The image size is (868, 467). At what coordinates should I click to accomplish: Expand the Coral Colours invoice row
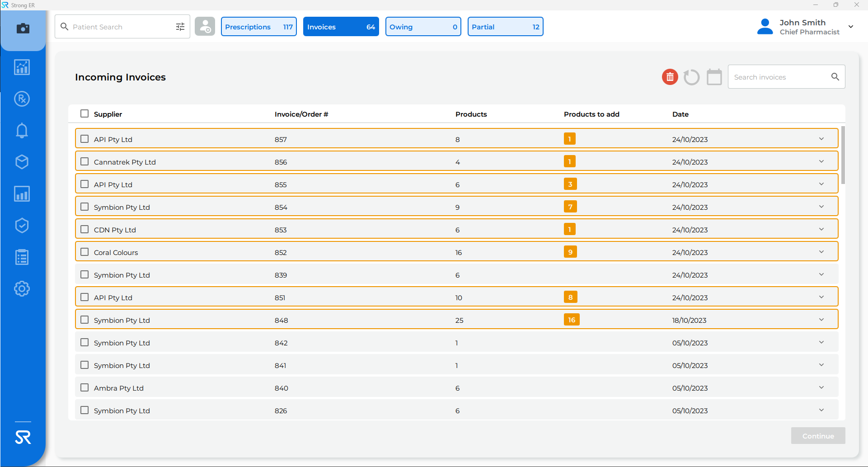(x=821, y=251)
